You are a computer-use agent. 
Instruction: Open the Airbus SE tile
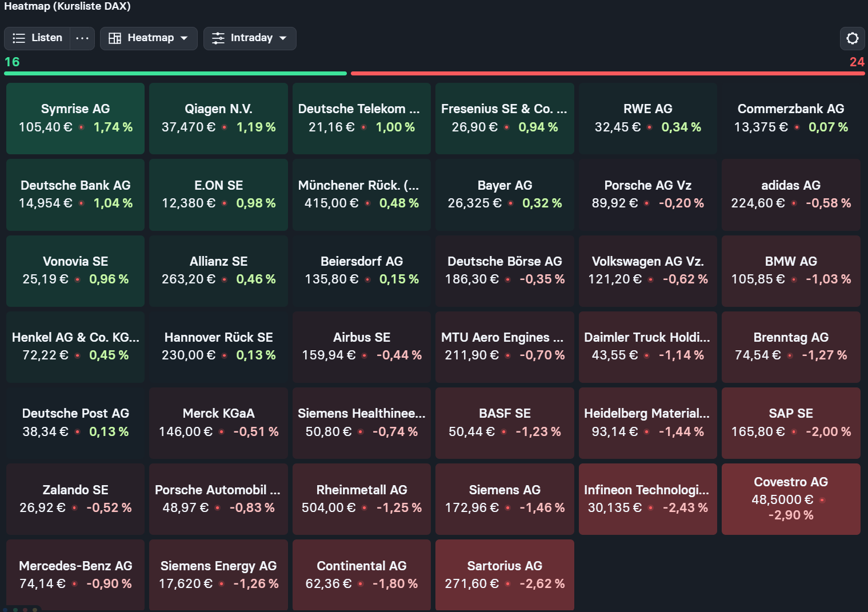(x=362, y=347)
